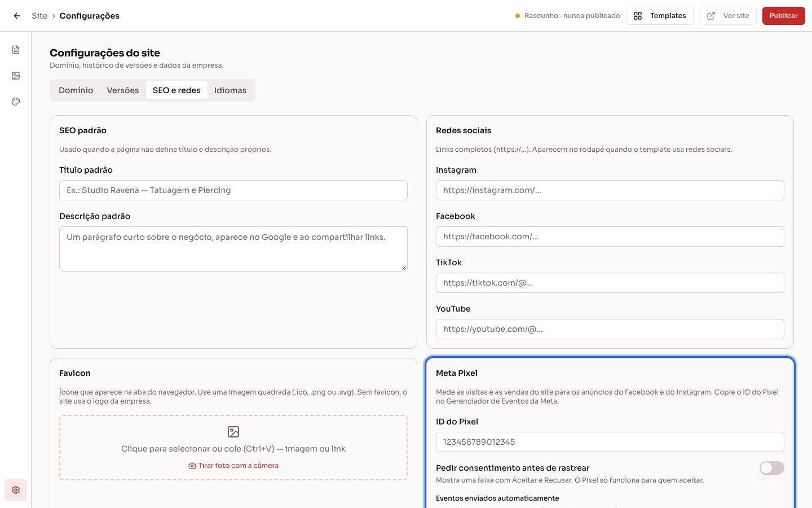Open the Templates button
Viewport: 812px width, 508px height.
point(660,16)
